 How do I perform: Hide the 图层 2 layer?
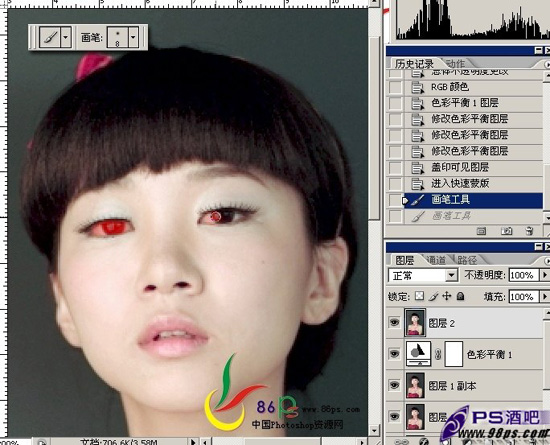coord(395,322)
